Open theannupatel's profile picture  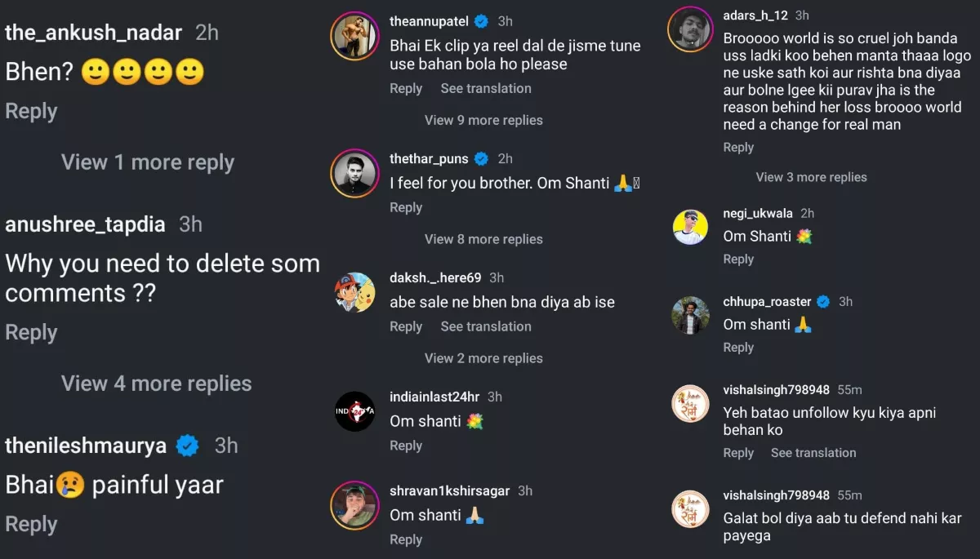click(x=353, y=37)
